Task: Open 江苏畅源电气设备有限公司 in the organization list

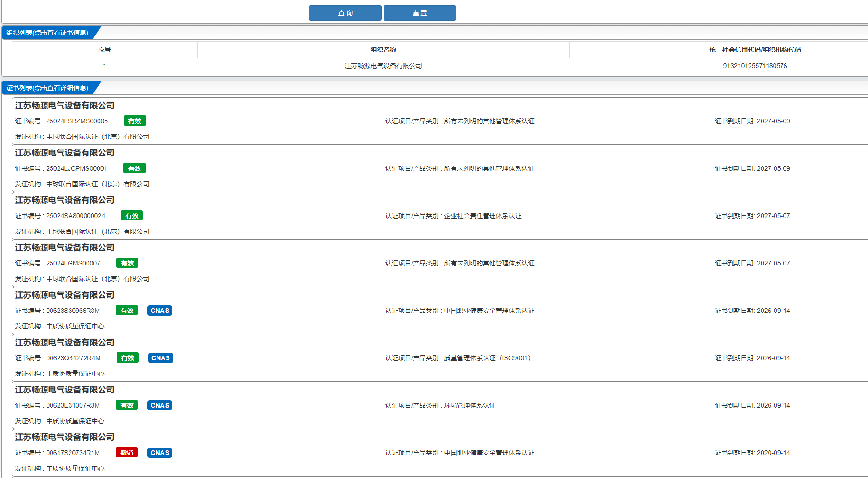Action: (383, 66)
